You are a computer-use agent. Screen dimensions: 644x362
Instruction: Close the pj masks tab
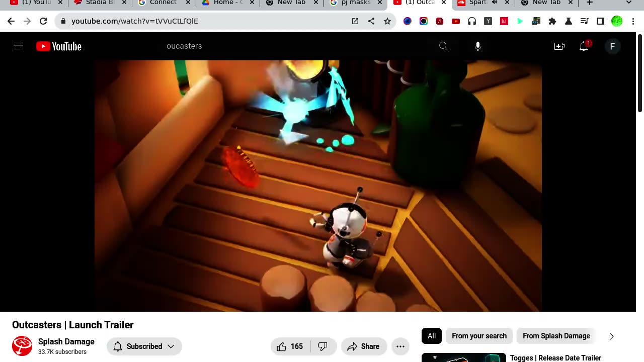(380, 3)
